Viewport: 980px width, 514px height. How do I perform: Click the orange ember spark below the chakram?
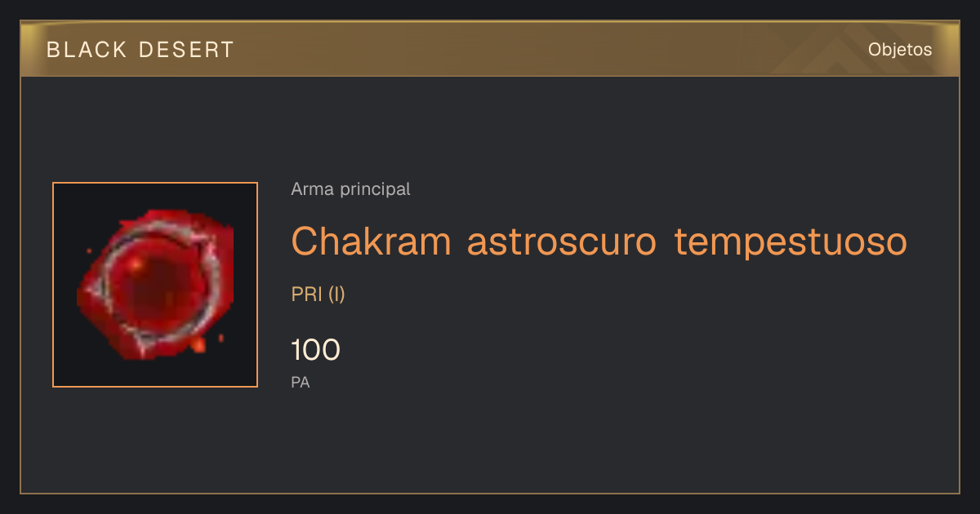[x=198, y=346]
